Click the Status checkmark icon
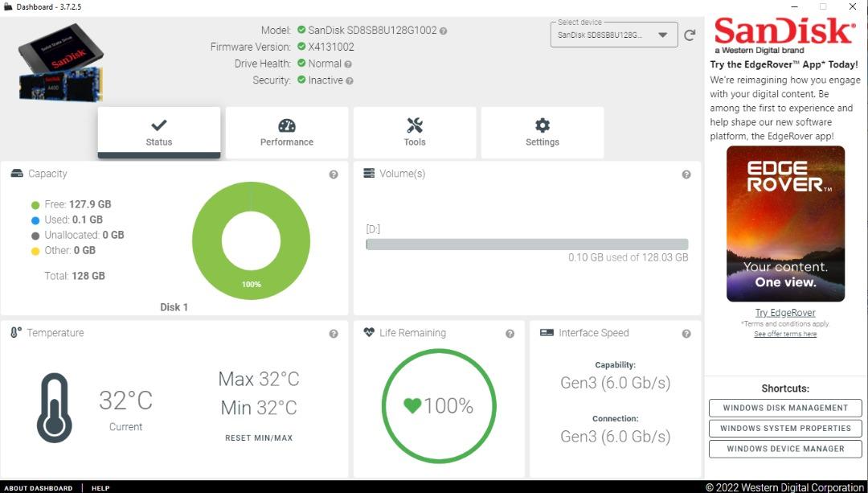The width and height of the screenshot is (868, 493). coord(159,125)
